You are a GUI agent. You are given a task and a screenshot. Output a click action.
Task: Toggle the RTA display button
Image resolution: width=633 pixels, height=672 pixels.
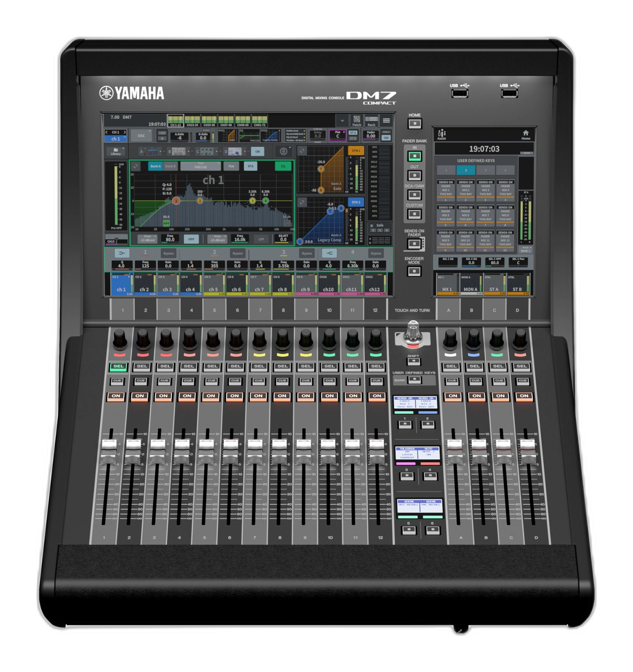[x=250, y=166]
